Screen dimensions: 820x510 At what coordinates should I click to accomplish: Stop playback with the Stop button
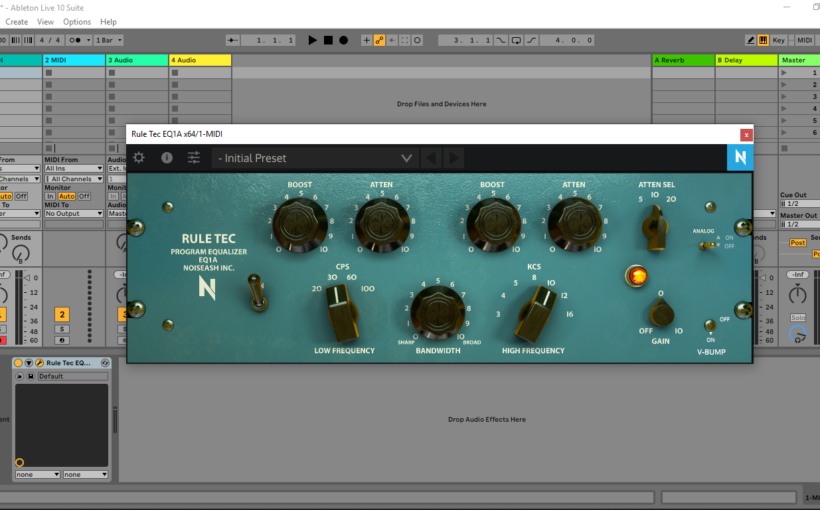[328, 40]
